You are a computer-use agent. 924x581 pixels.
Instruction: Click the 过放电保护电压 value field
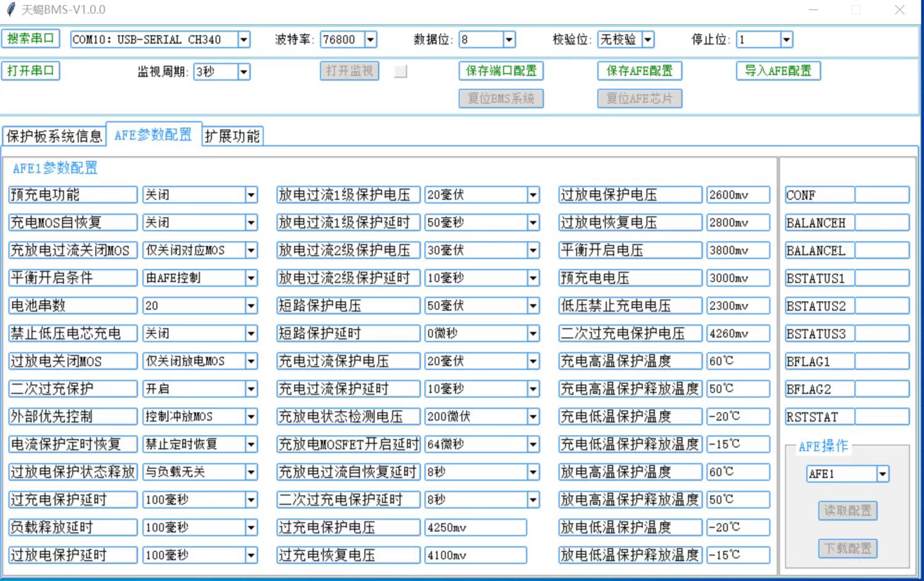click(738, 195)
